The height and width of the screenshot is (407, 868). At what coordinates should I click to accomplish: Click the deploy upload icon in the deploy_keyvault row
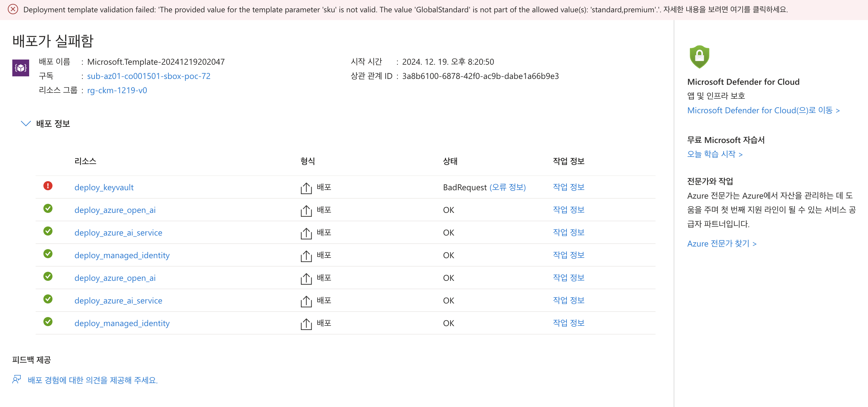click(x=306, y=188)
